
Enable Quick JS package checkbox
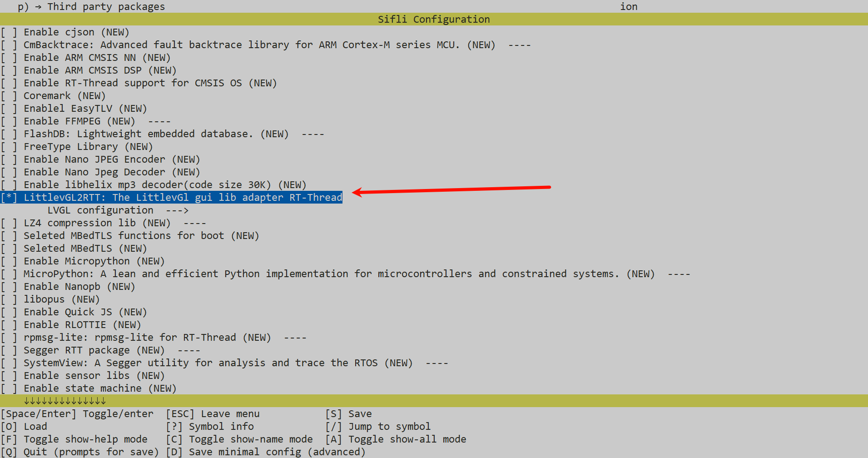coord(9,312)
